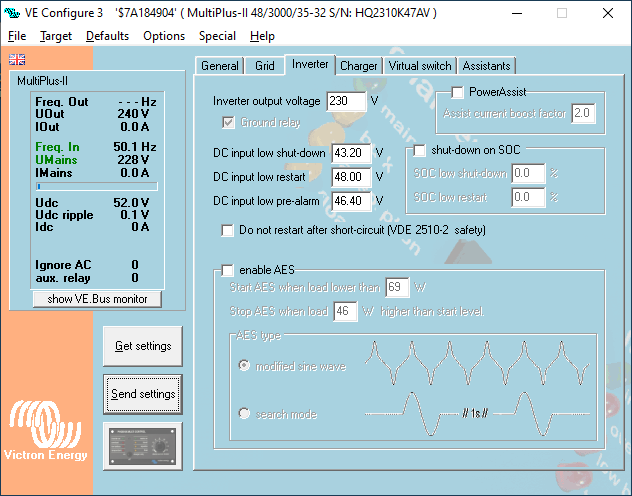The height and width of the screenshot is (496, 632).
Task: Enable shut-down on SOC checkbox
Action: pyautogui.click(x=420, y=151)
